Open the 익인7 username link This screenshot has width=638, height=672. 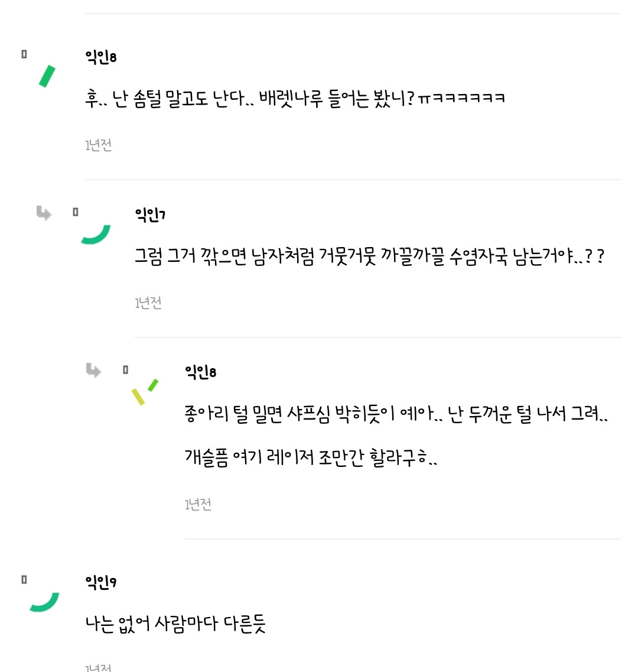[150, 215]
